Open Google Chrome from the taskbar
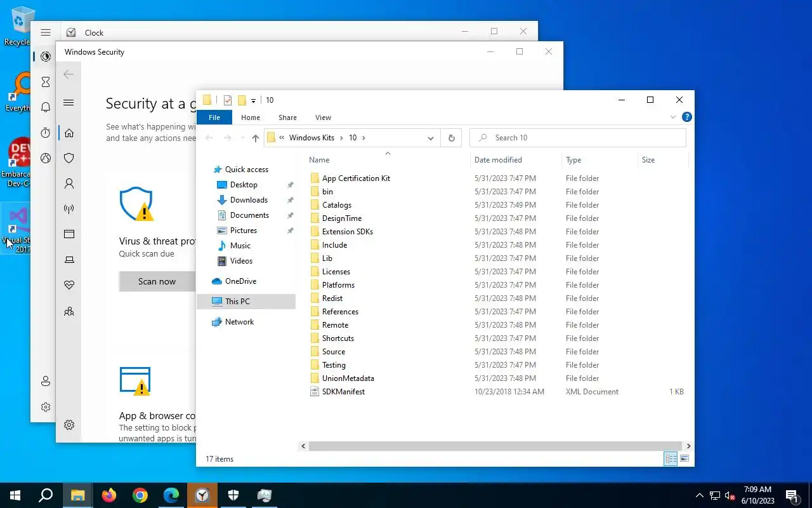Screen dimensions: 812x508 click(140, 495)
